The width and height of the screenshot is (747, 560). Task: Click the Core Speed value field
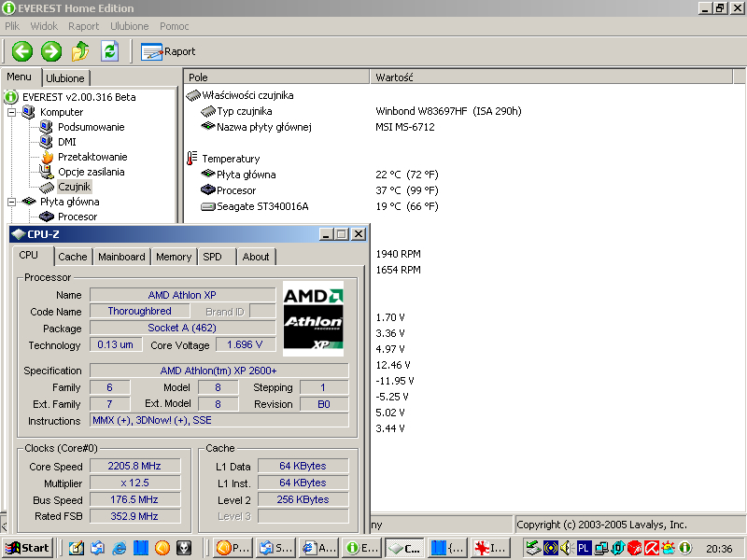134,466
